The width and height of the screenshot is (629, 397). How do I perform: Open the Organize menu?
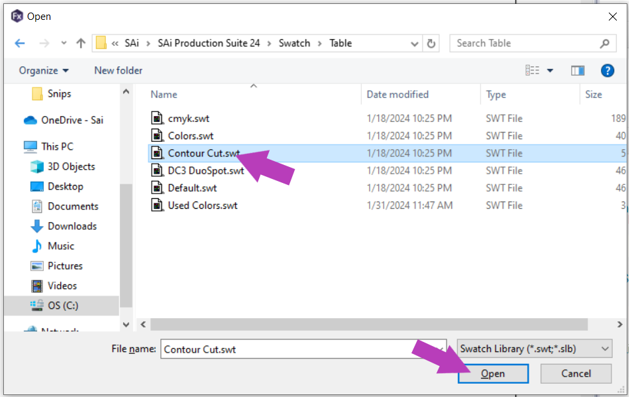[x=44, y=71]
